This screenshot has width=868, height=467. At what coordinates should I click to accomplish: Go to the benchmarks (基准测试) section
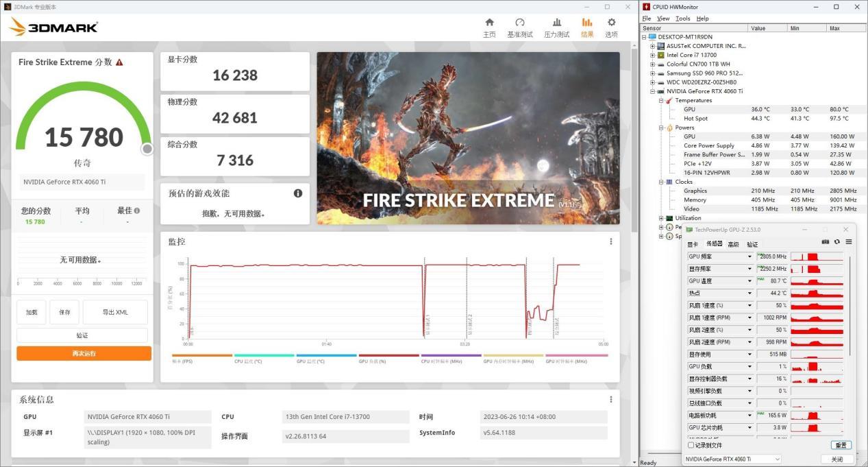[x=519, y=27]
